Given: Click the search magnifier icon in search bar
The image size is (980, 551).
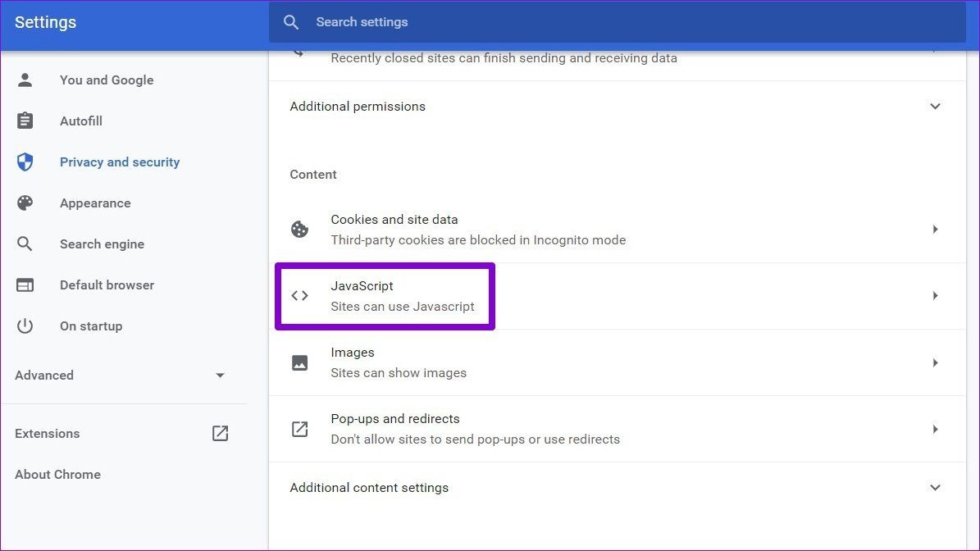Looking at the screenshot, I should (290, 22).
